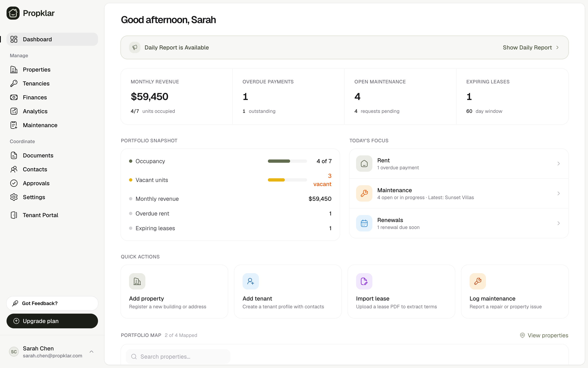Click the Contacts people icon
Viewport: 588px width, 368px height.
coord(14,169)
